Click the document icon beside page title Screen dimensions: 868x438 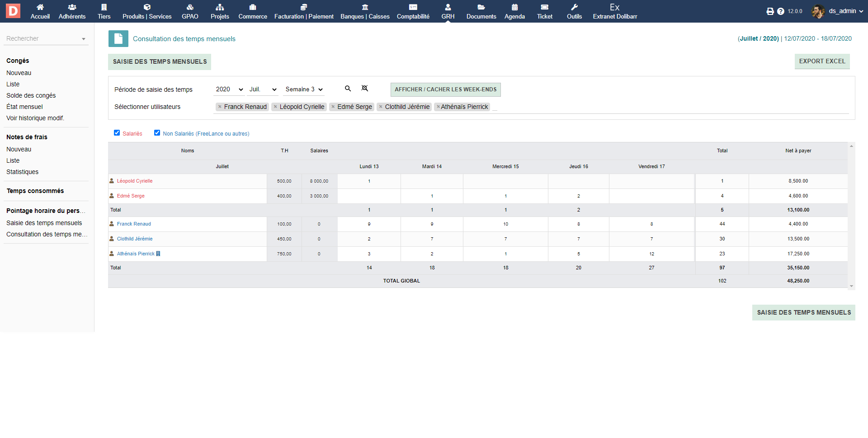click(118, 39)
